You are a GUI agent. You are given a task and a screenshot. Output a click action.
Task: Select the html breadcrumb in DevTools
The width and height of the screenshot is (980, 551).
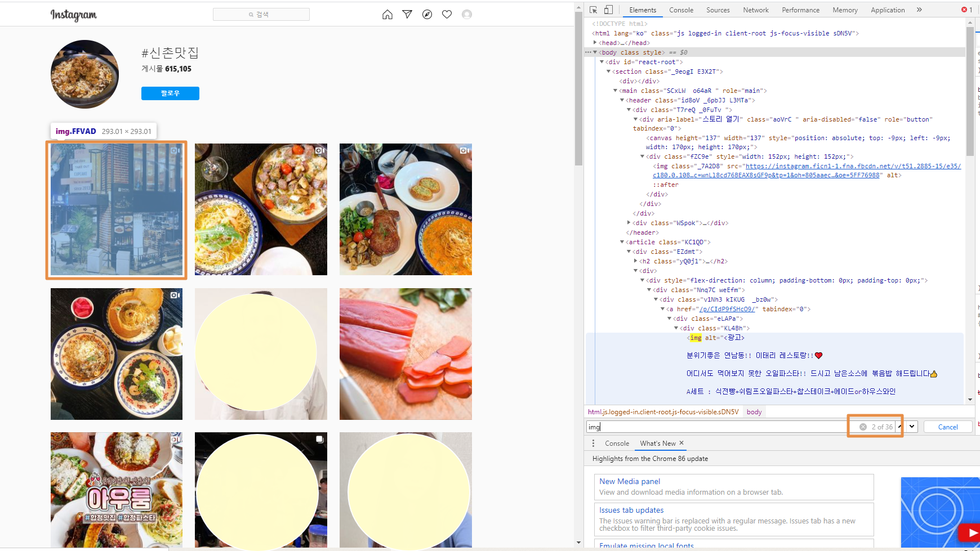[663, 412]
